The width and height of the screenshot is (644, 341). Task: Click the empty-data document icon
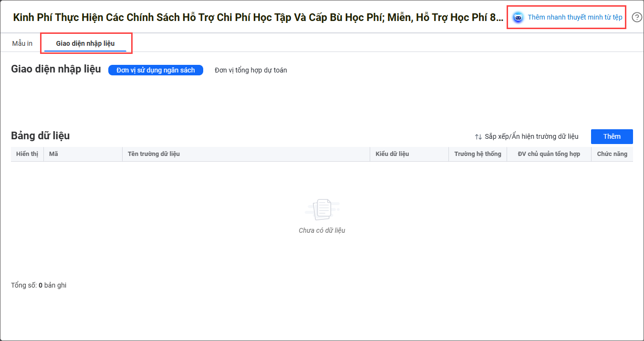point(322,210)
